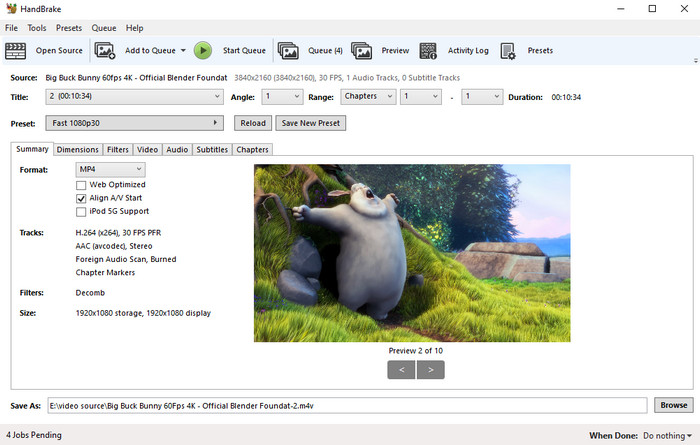700x445 pixels.
Task: Click the Save New Preset button
Action: tap(311, 123)
